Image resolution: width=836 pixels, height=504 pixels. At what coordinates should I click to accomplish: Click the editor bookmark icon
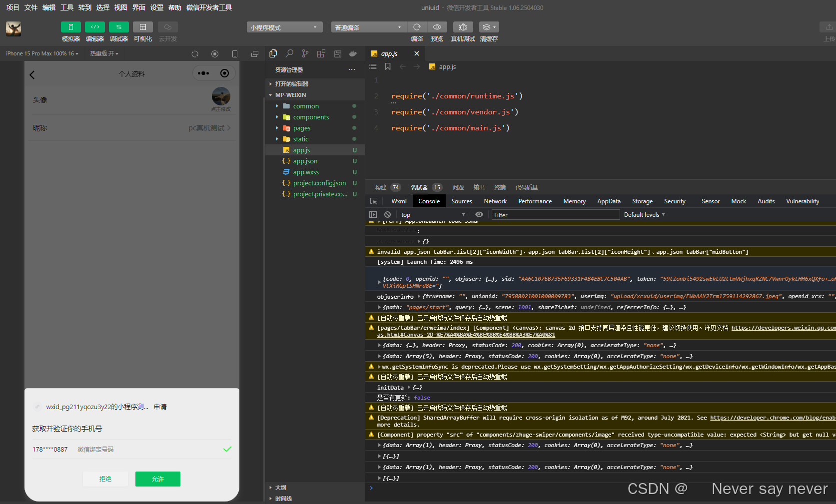pyautogui.click(x=388, y=66)
